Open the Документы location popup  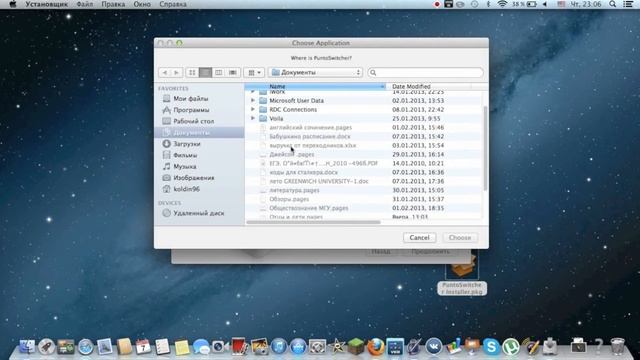tap(315, 72)
